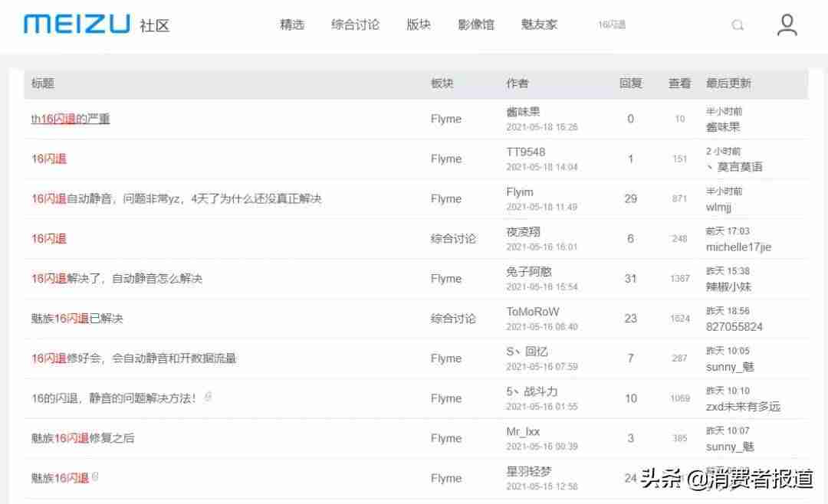
Task: Open thread 16的闪退，静音的问题解决方法
Action: click(113, 398)
